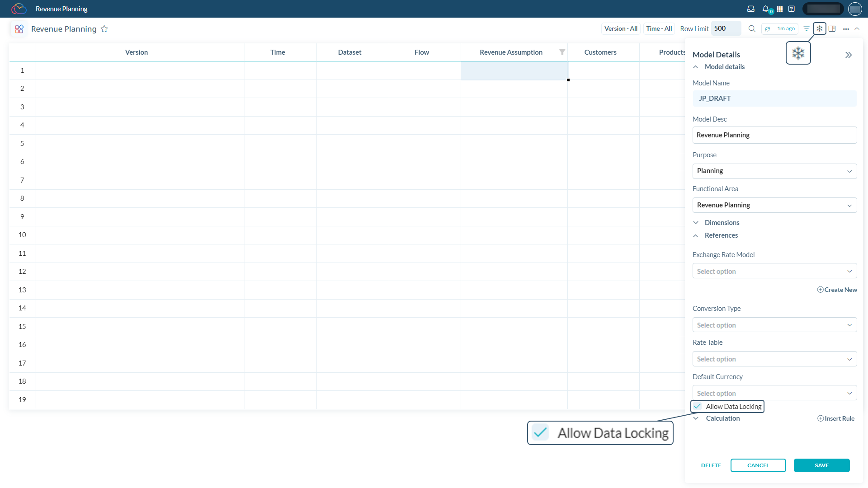Expand the Calculation section
Image resolution: width=868 pixels, height=488 pixels.
(x=696, y=418)
